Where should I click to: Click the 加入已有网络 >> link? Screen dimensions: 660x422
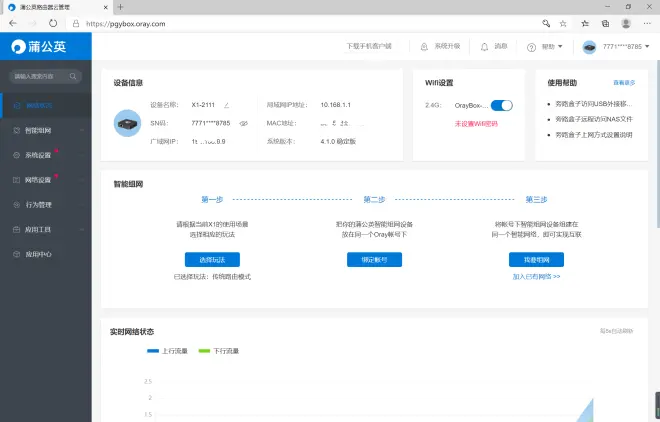536,276
